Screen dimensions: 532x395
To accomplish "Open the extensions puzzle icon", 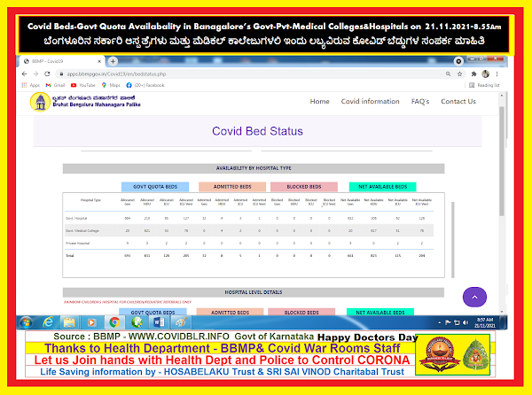I will pos(474,74).
